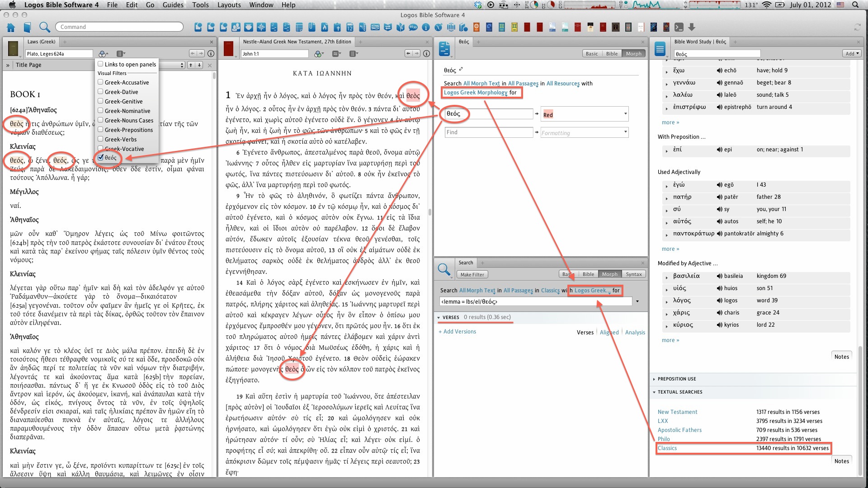Image resolution: width=868 pixels, height=488 pixels.
Task: Open the Home page icon
Action: click(11, 27)
